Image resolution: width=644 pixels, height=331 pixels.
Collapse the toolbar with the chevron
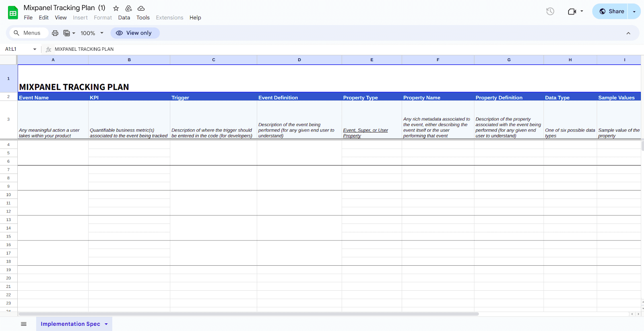pyautogui.click(x=628, y=33)
